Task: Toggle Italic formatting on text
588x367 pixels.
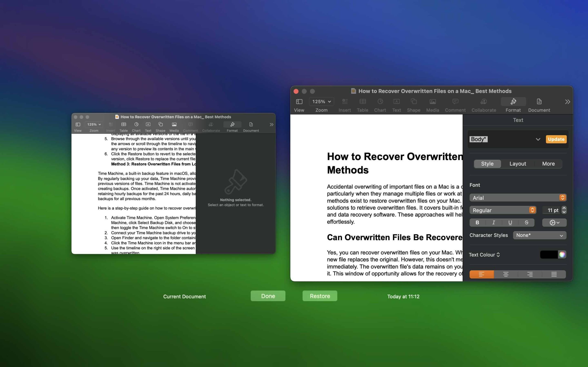Action: coord(493,222)
